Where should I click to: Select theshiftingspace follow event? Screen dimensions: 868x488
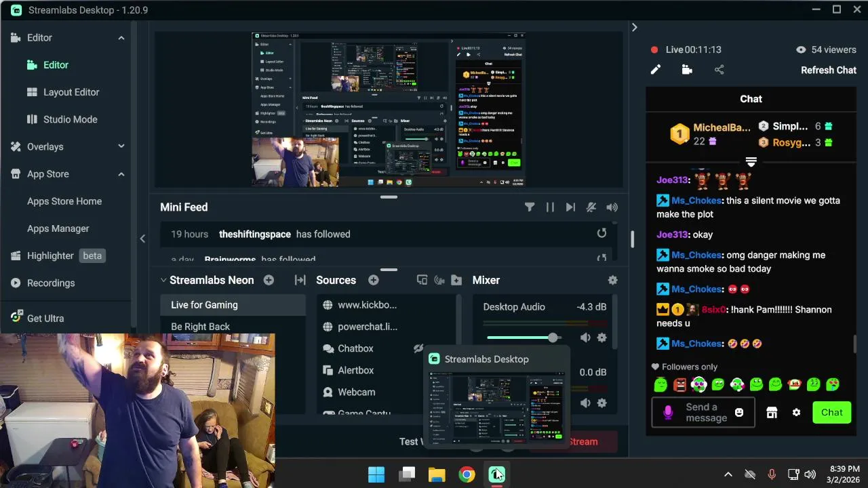pos(387,234)
